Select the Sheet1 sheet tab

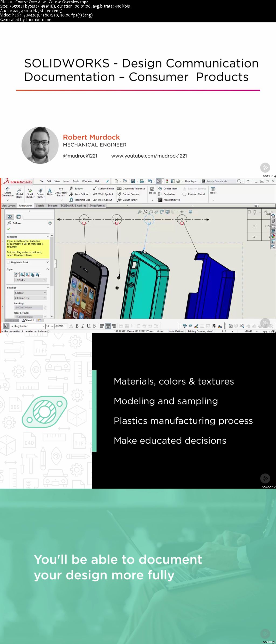point(28,320)
